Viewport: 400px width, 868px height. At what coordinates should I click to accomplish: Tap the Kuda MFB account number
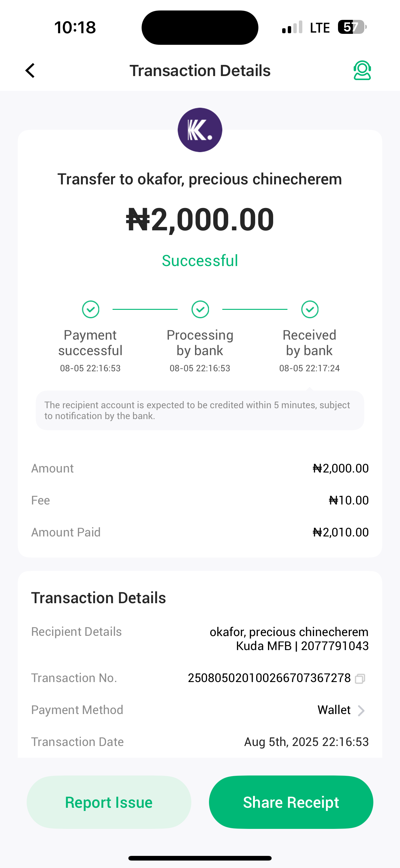334,646
